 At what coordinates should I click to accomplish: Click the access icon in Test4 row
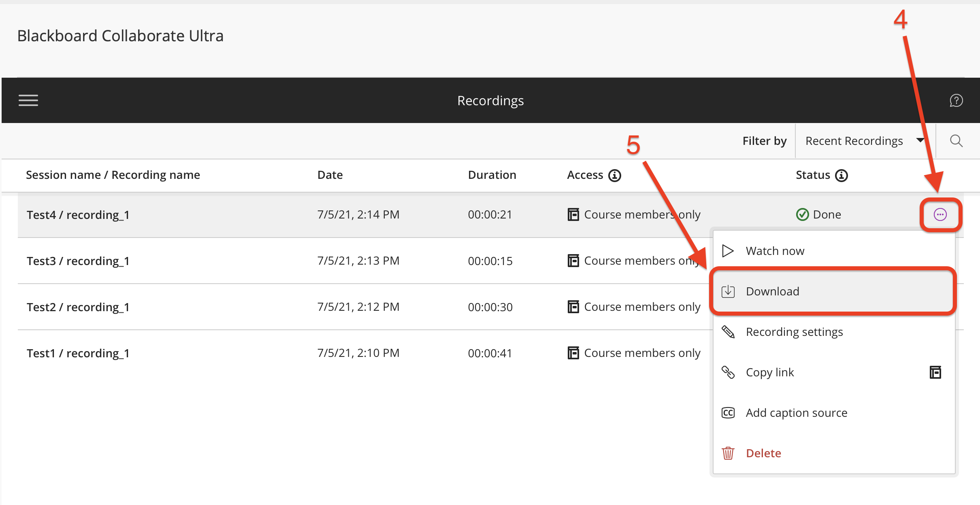(573, 214)
